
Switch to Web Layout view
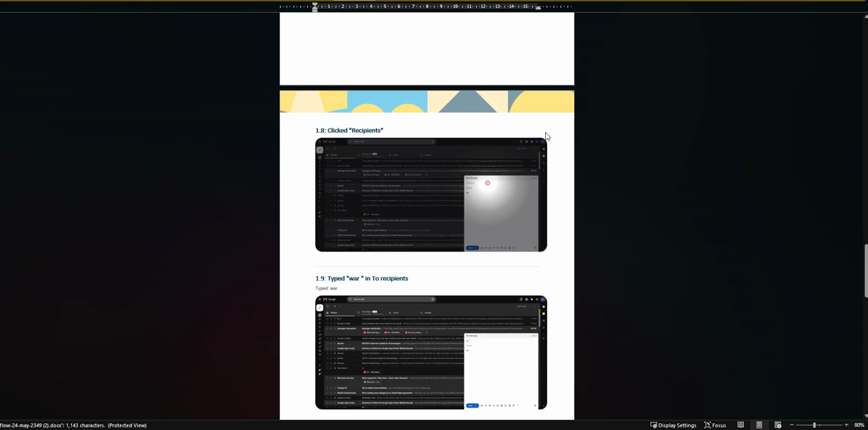pos(777,425)
